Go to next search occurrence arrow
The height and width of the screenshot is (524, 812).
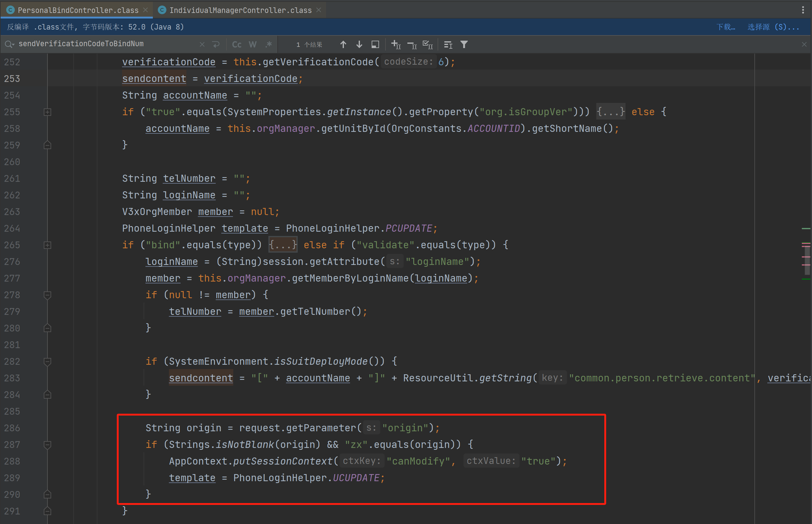[359, 45]
